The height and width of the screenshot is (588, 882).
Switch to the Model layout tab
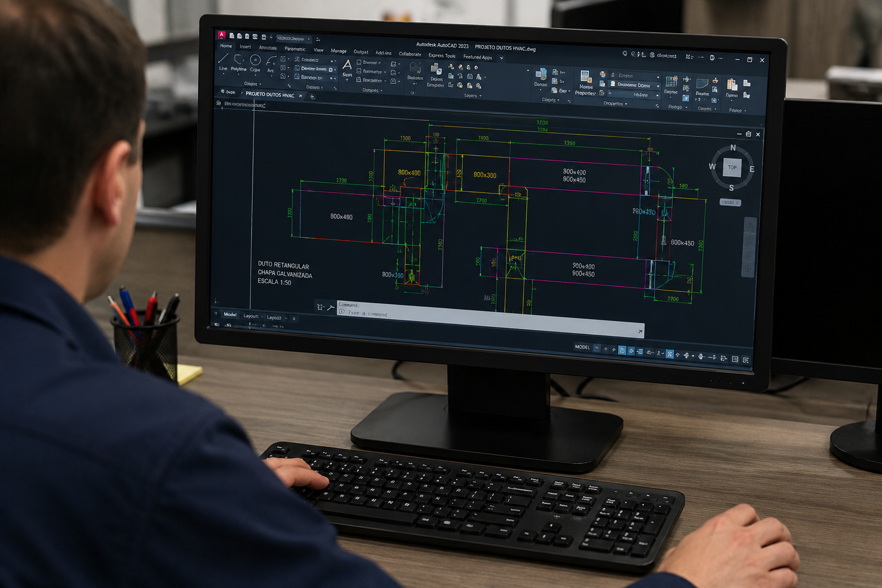coord(230,314)
